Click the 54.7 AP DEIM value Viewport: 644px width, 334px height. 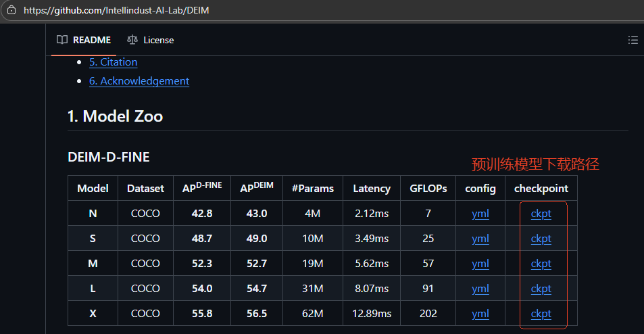coord(257,289)
